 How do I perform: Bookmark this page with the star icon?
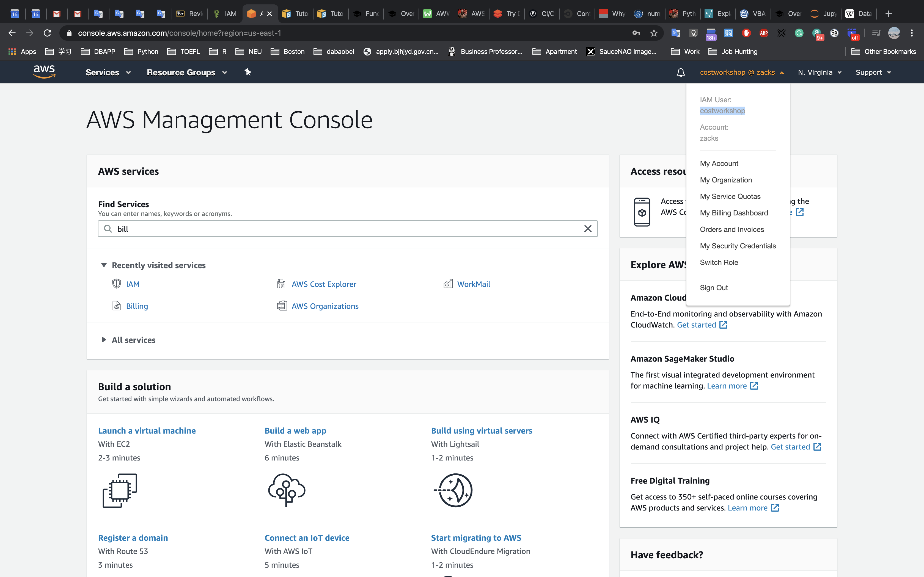[654, 33]
